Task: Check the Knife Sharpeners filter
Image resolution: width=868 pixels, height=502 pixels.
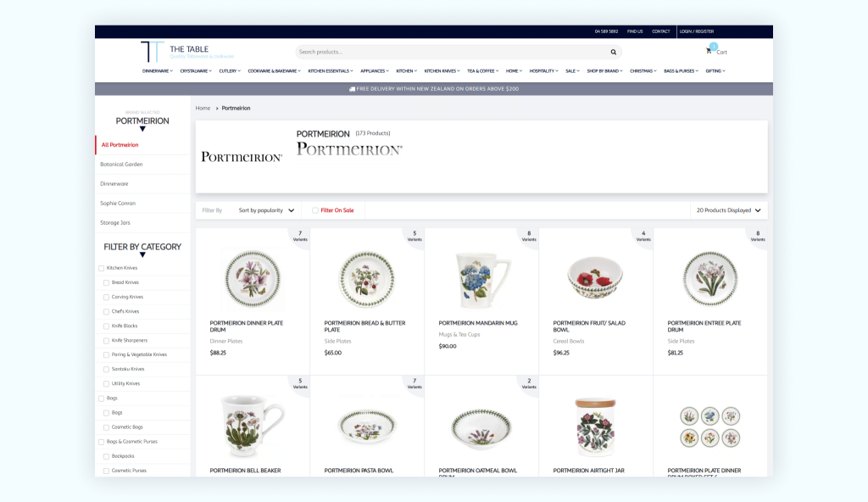Action: (106, 340)
